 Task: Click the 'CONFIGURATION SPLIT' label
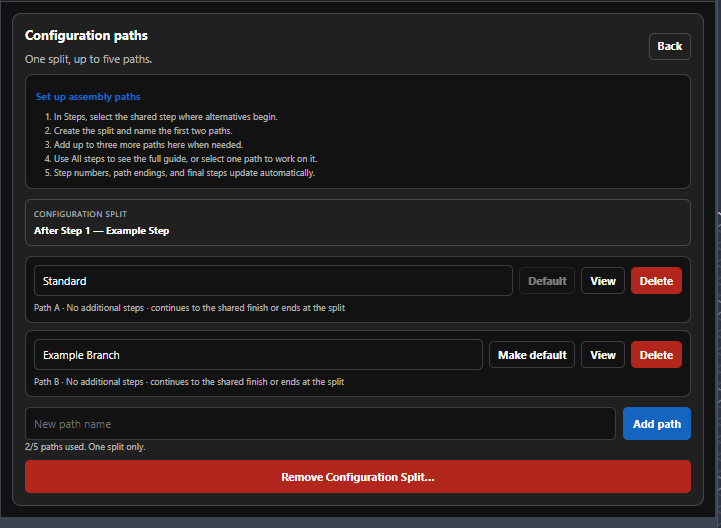[80, 214]
